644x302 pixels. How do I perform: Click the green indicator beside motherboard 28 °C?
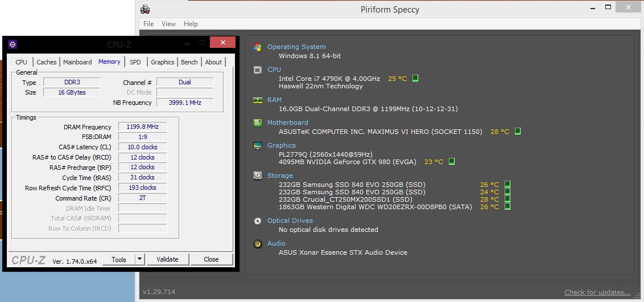coord(518,131)
